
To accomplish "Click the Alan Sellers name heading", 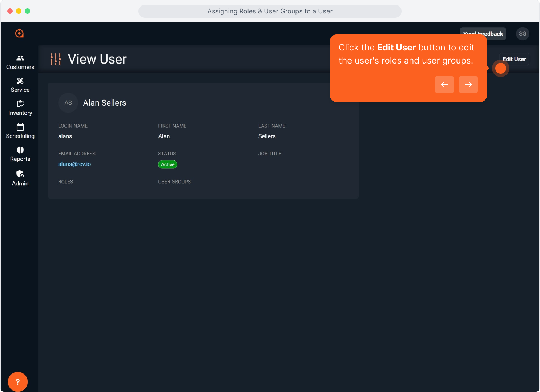I will pyautogui.click(x=104, y=103).
